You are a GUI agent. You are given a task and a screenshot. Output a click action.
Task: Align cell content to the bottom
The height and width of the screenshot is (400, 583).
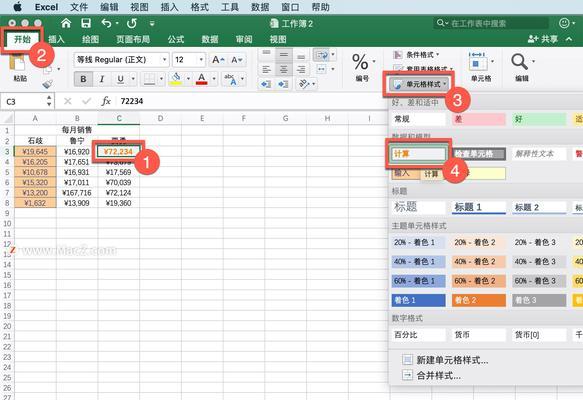(302, 56)
